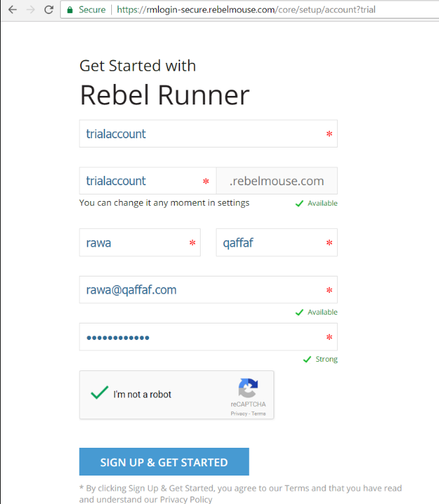
Task: Open the Privacy link inside reCAPTCHA box
Action: pos(238,413)
